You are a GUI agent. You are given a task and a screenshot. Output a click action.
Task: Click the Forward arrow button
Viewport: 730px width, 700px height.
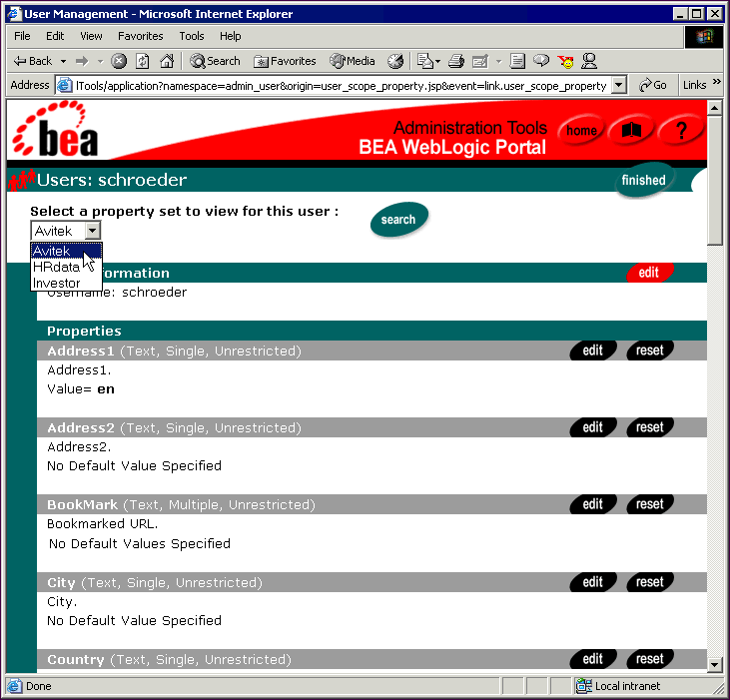click(x=82, y=61)
